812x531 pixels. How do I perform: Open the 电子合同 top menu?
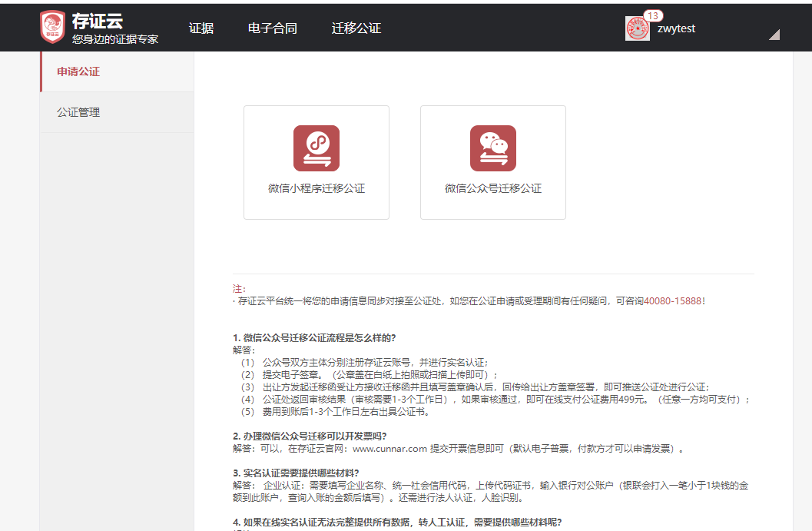[x=273, y=28]
